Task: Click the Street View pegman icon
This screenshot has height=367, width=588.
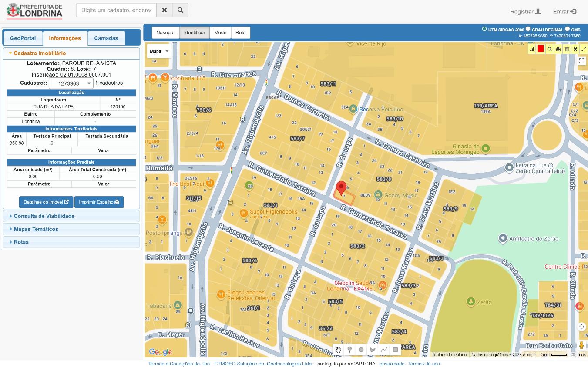Action: [581, 345]
